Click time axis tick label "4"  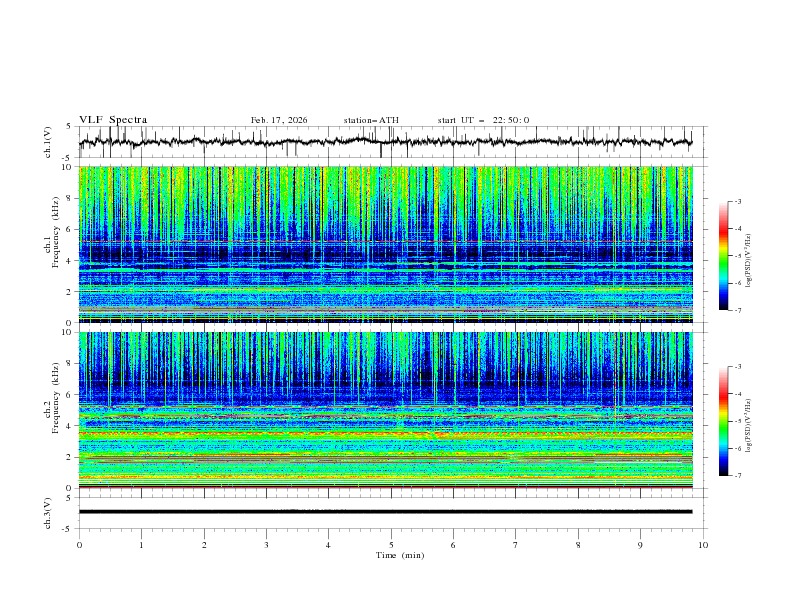[x=328, y=545]
